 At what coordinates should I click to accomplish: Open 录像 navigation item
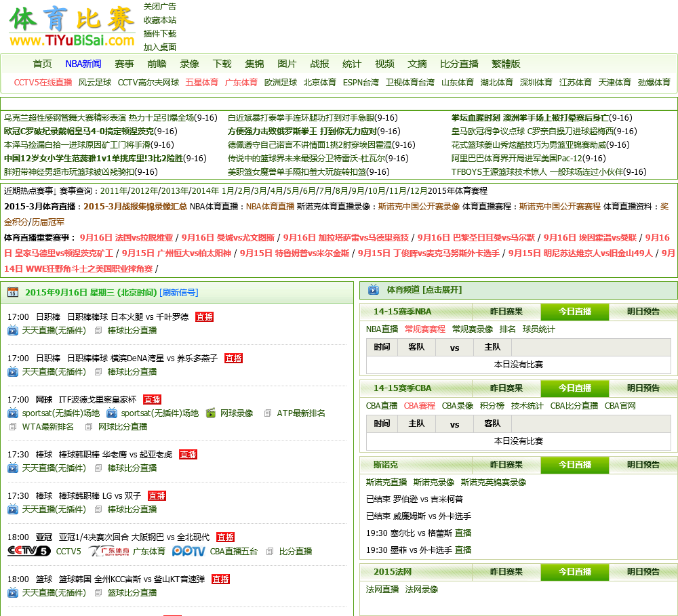tap(189, 64)
